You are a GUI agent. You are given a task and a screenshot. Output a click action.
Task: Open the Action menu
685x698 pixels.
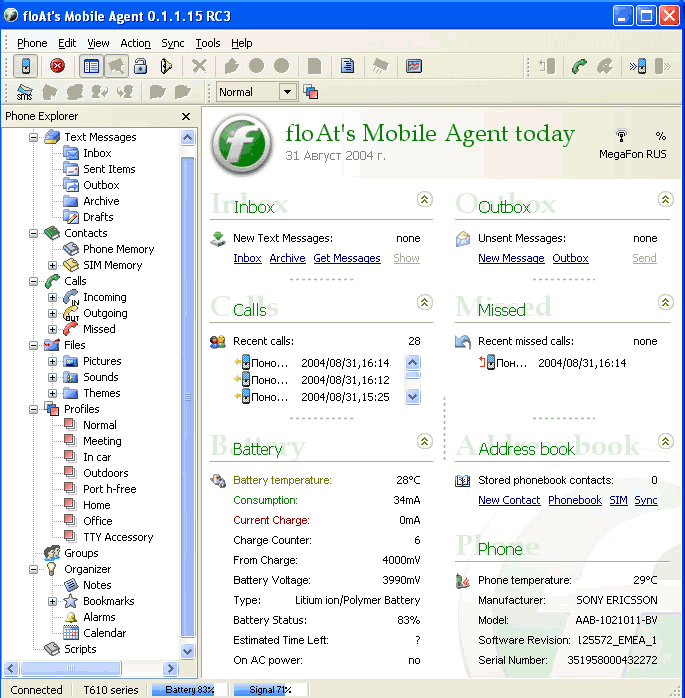pyautogui.click(x=135, y=43)
